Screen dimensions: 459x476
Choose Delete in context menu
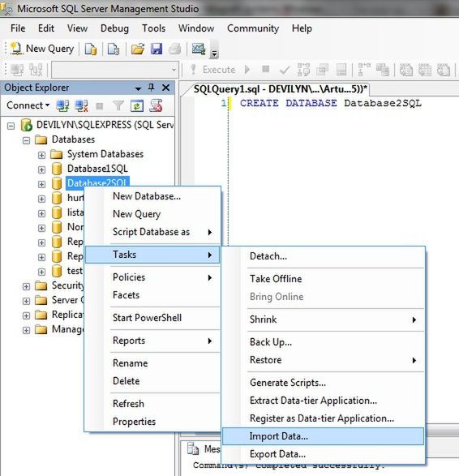pos(152,381)
